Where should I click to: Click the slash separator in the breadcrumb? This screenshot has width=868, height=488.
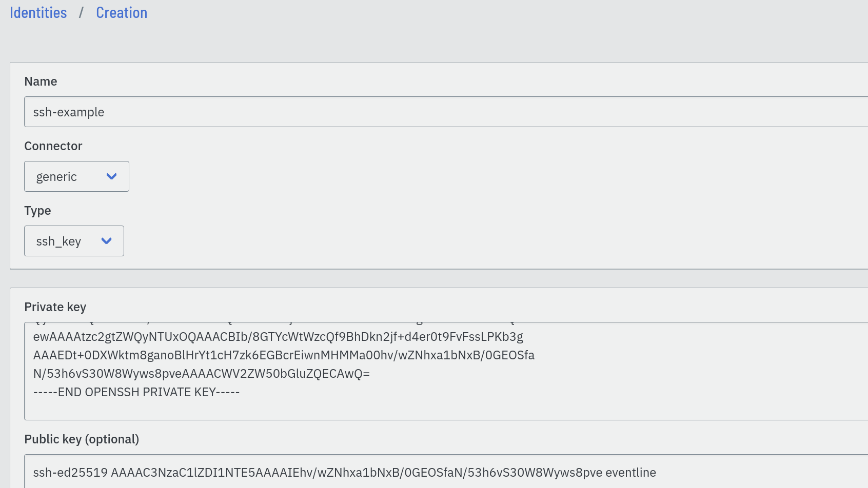point(81,13)
